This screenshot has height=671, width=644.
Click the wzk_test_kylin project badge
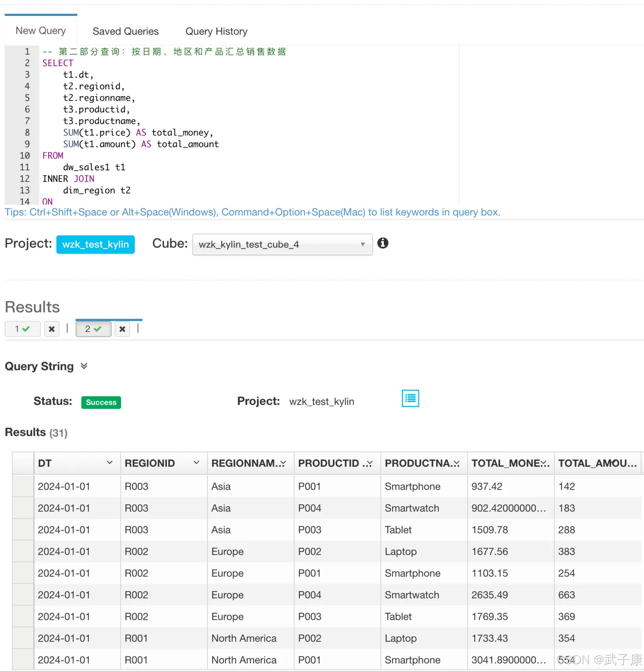tap(95, 244)
